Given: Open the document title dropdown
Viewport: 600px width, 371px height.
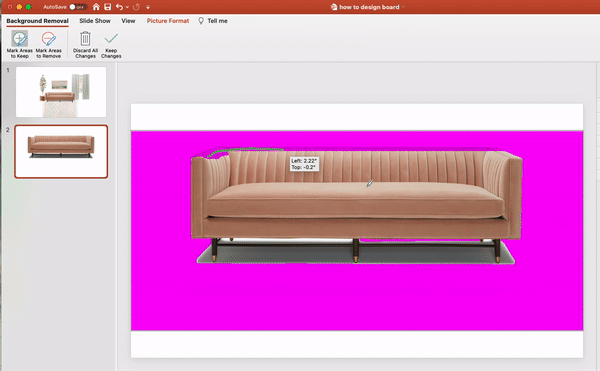Looking at the screenshot, I should (403, 7).
